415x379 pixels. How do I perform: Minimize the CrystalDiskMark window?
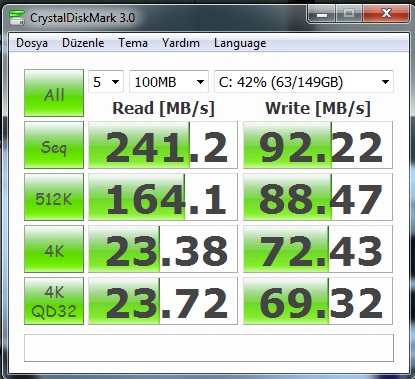click(322, 14)
